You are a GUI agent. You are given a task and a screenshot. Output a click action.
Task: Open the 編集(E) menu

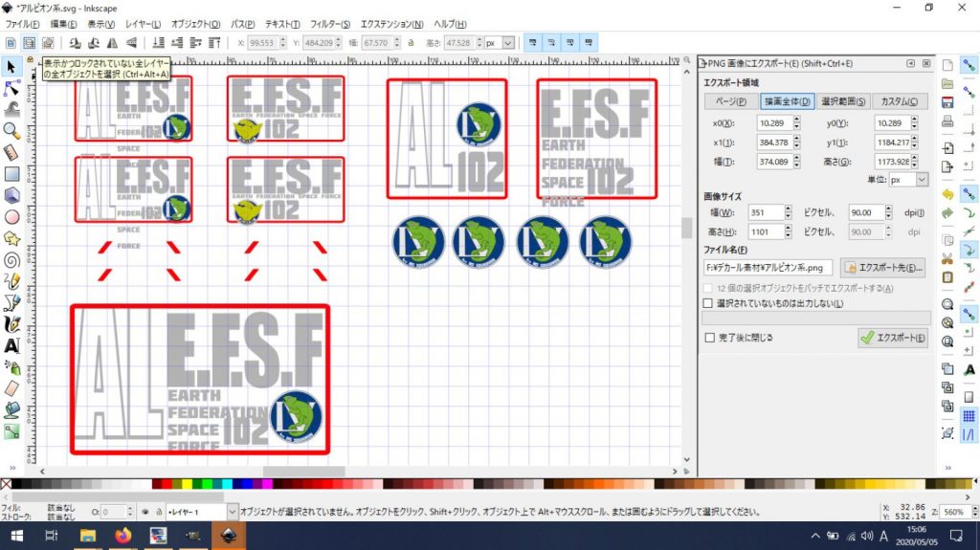[63, 24]
